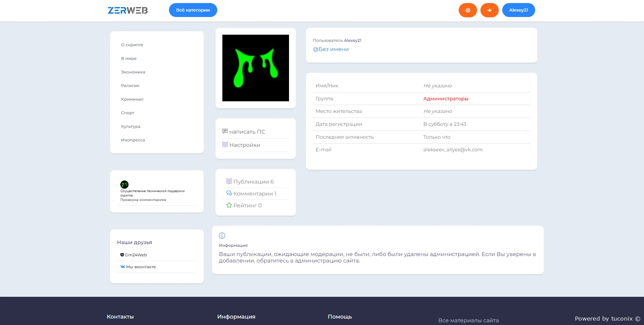This screenshot has width=644, height=325.
Task: Click the orange user profile icon button
Action: pyautogui.click(x=468, y=10)
